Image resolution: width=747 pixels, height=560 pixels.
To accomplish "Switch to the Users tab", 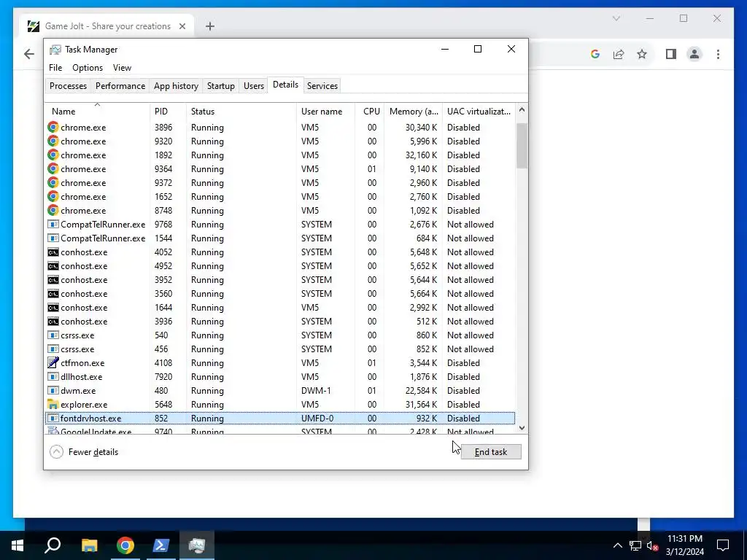I will [x=253, y=86].
